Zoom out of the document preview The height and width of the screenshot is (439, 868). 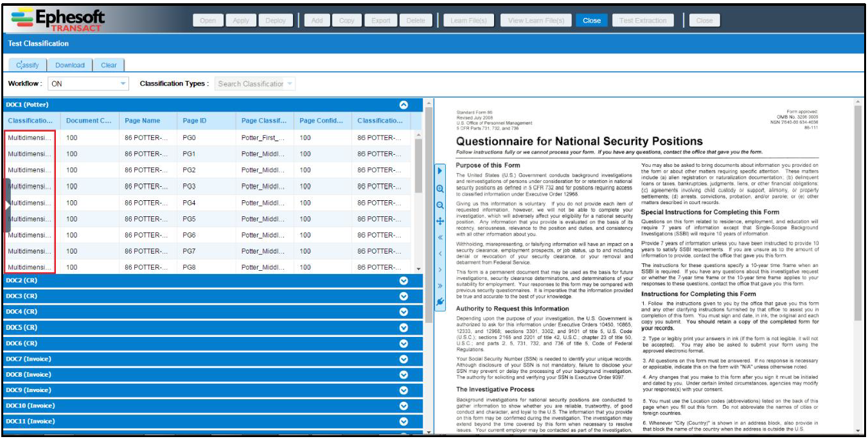(440, 205)
